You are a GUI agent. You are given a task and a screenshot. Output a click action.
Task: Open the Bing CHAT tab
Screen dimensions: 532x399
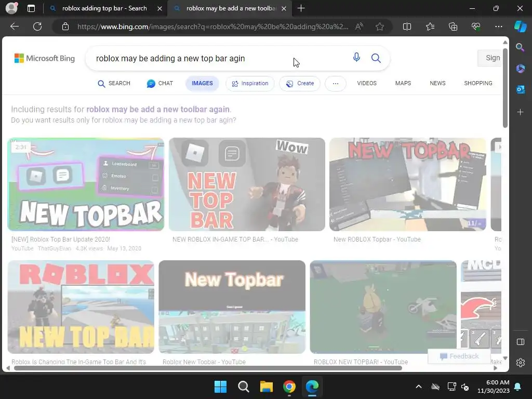click(160, 84)
